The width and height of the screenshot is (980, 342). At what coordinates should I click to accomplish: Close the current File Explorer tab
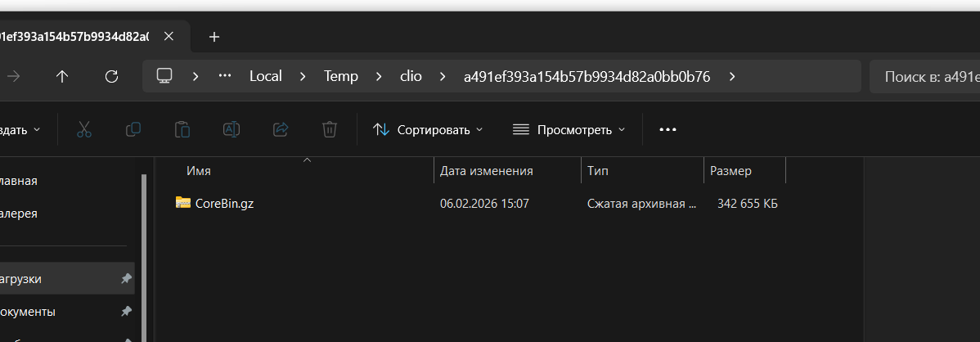coord(169,37)
